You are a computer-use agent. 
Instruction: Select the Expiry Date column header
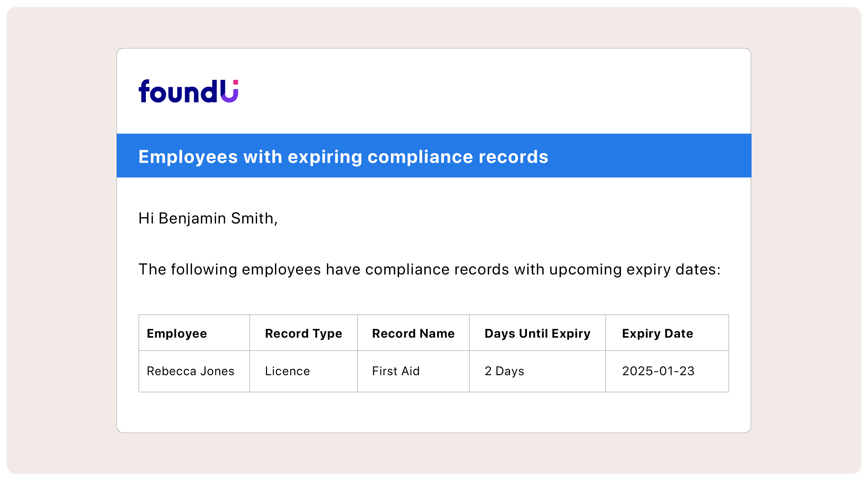point(657,333)
